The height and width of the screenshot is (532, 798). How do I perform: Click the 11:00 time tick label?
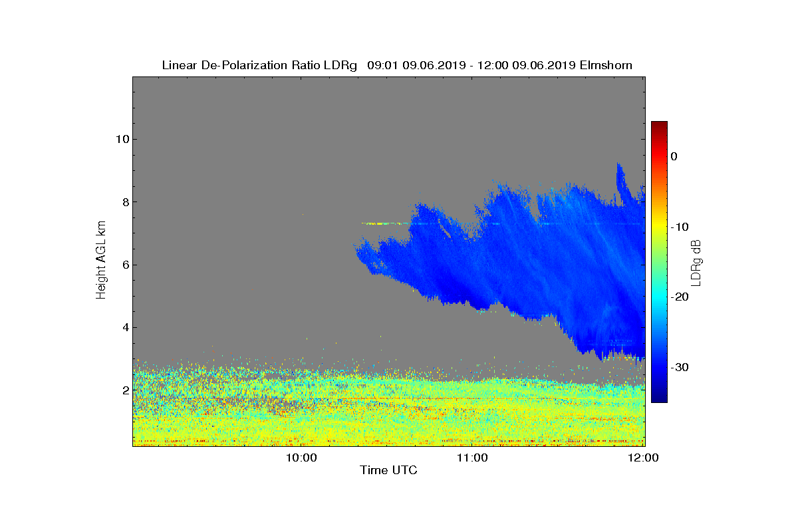[x=473, y=458]
